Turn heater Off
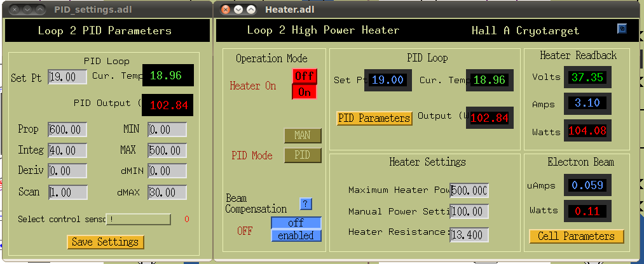The height and width of the screenshot is (264, 644). [x=305, y=76]
